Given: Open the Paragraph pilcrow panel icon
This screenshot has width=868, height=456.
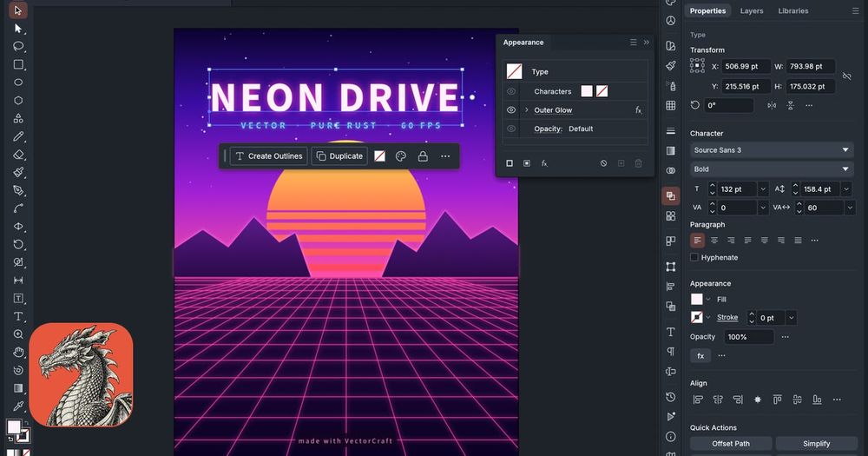Looking at the screenshot, I should pyautogui.click(x=670, y=351).
